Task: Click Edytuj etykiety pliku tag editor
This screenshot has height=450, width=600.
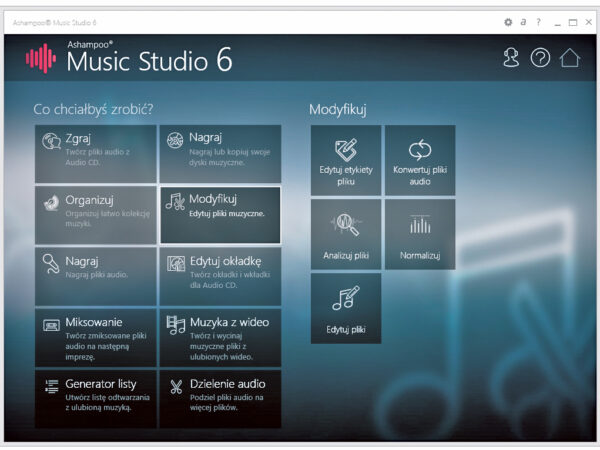Action: (345, 160)
